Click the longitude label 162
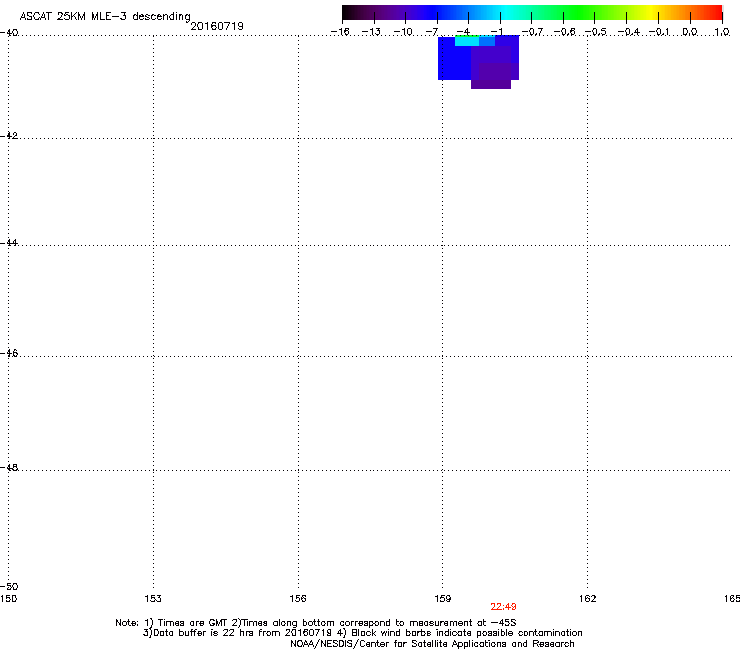The image size is (740, 650). [x=588, y=599]
